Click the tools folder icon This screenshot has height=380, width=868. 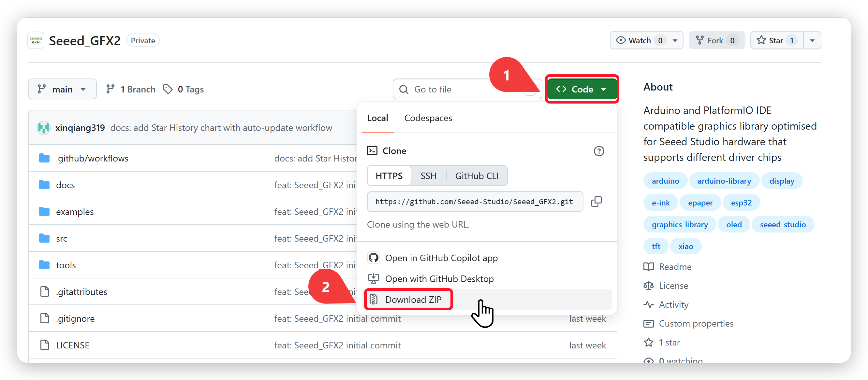[44, 265]
